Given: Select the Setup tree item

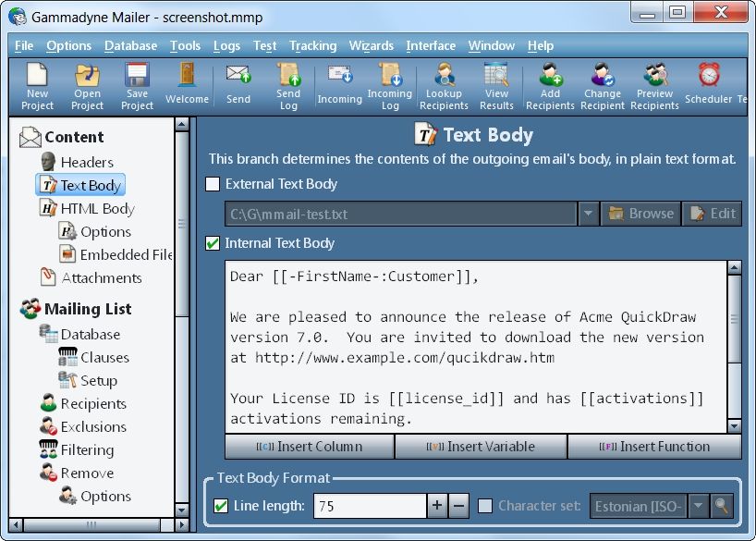Looking at the screenshot, I should [x=88, y=380].
